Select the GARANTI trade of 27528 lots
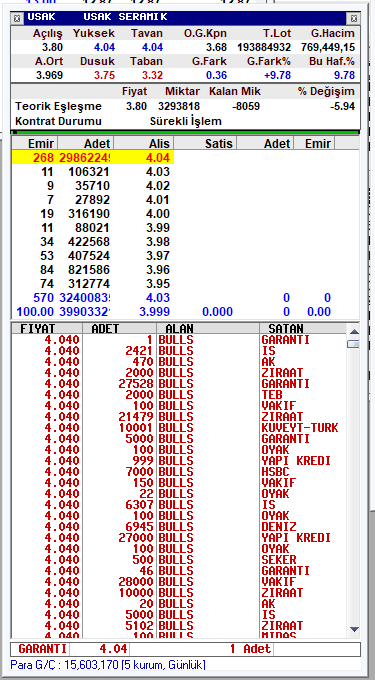The height and width of the screenshot is (680, 375). click(x=179, y=384)
